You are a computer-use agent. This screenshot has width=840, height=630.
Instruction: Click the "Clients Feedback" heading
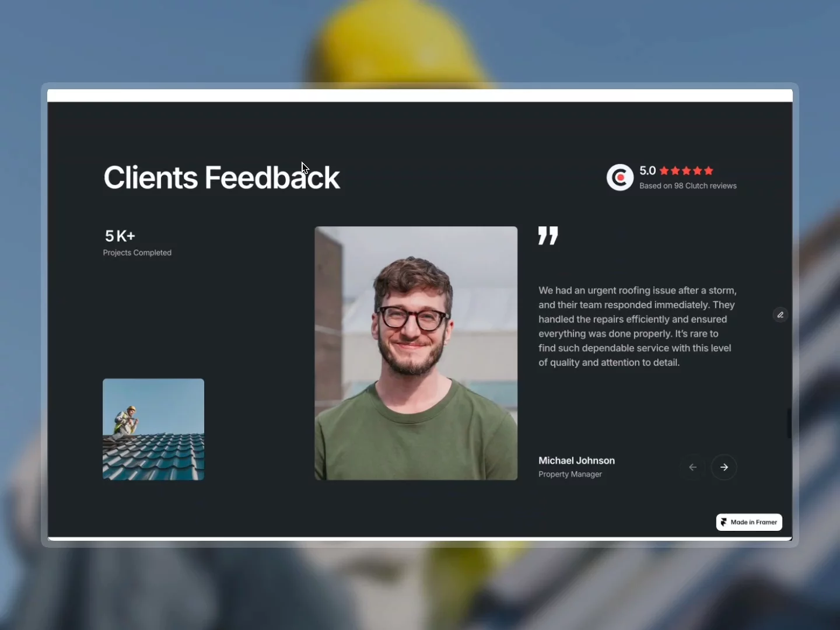tap(222, 177)
